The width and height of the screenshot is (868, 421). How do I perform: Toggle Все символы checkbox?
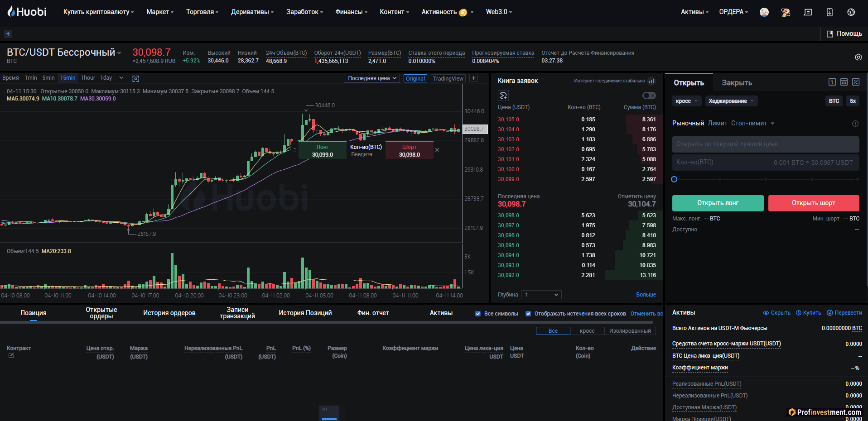coord(478,314)
